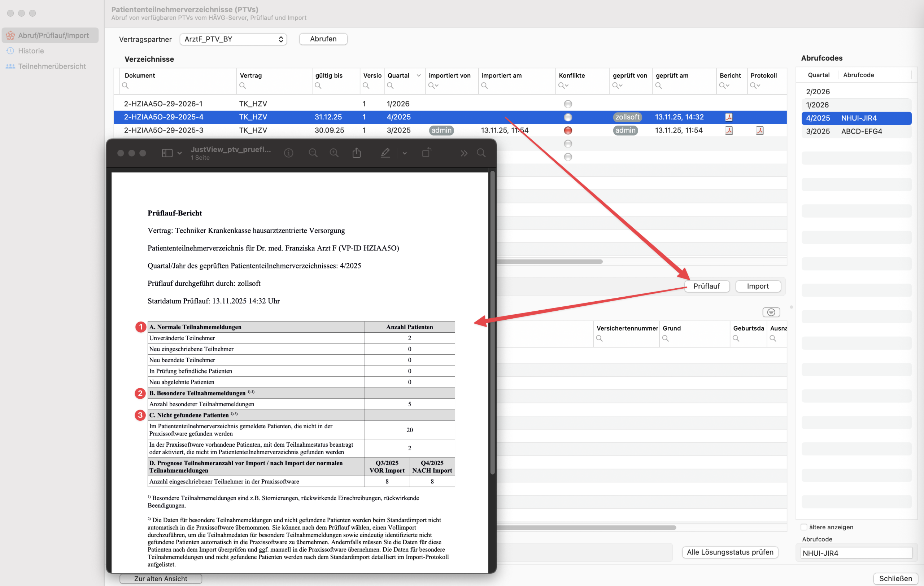Click into the Abrufcode input field

coord(856,553)
